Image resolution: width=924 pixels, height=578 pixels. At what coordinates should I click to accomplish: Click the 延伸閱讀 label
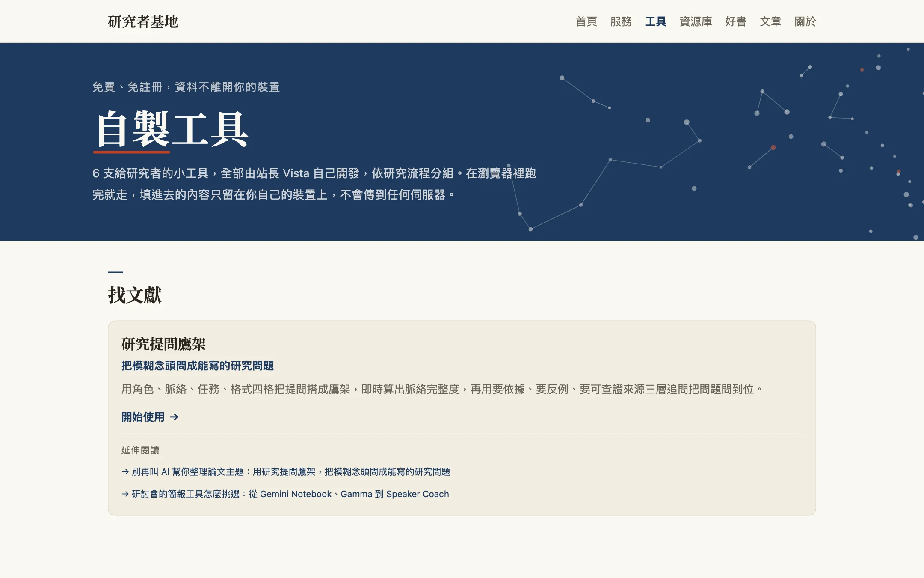tap(140, 450)
